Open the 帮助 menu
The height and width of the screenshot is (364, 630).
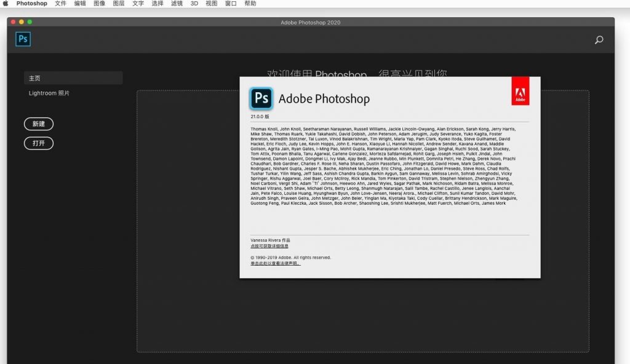[250, 3]
